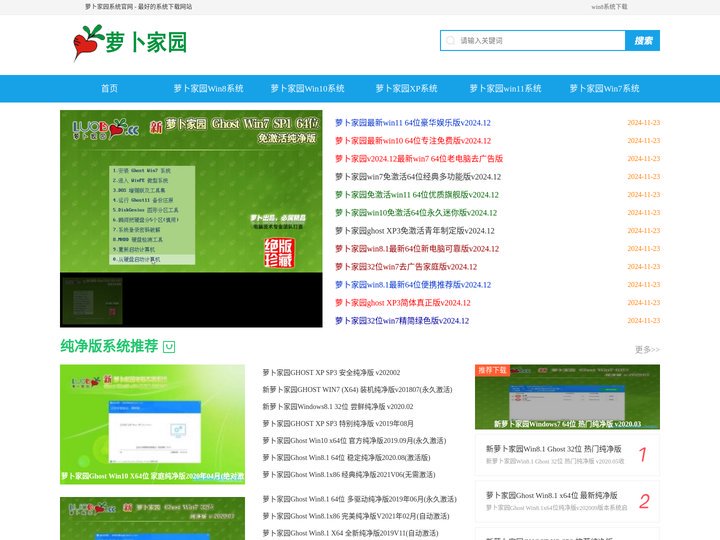Click the 搜索 button
The width and height of the screenshot is (720, 540).
point(643,40)
